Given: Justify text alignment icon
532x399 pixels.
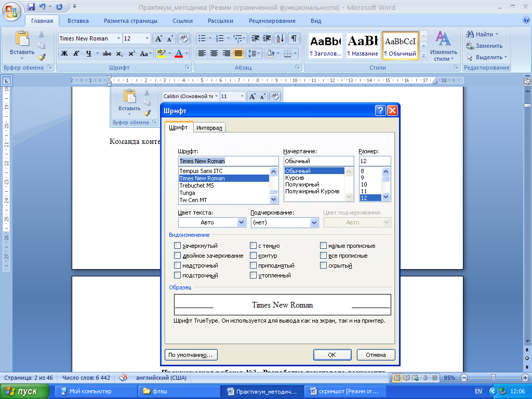Looking at the screenshot, I should (x=238, y=54).
